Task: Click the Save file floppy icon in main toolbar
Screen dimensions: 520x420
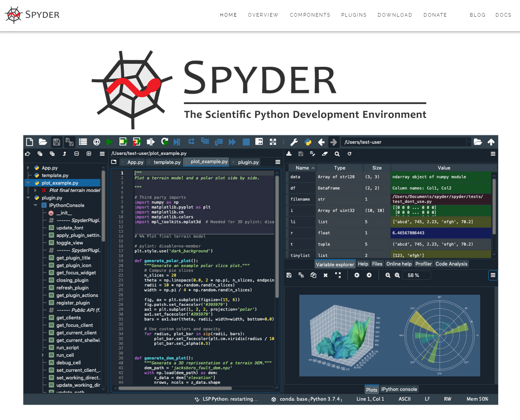Action: pos(57,142)
